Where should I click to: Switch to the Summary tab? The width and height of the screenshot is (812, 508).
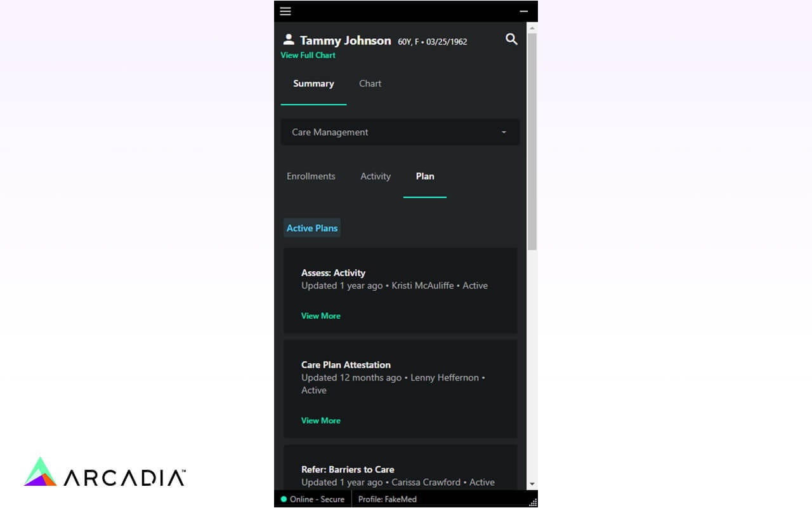313,84
